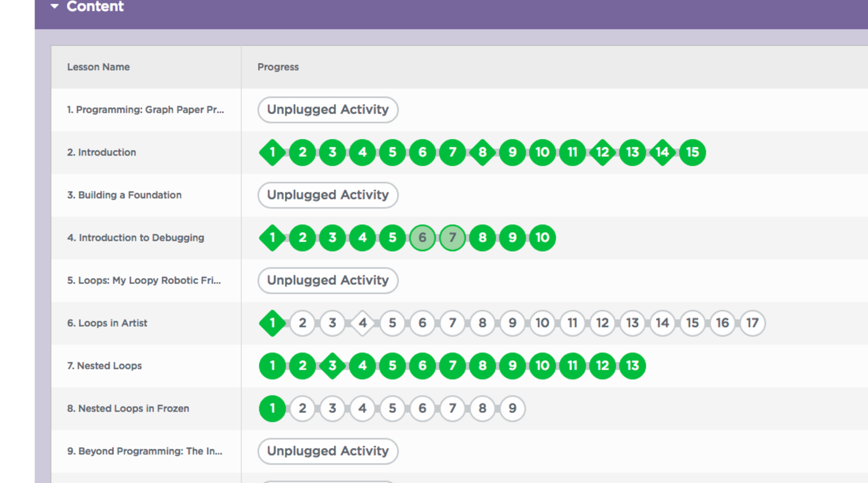
Task: Collapse the Content section arrow
Action: point(54,6)
